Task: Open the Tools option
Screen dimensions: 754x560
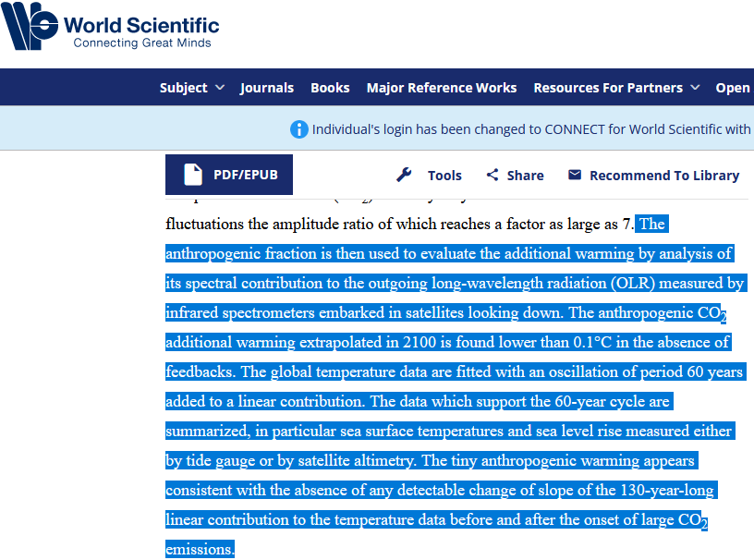Action: tap(429, 176)
